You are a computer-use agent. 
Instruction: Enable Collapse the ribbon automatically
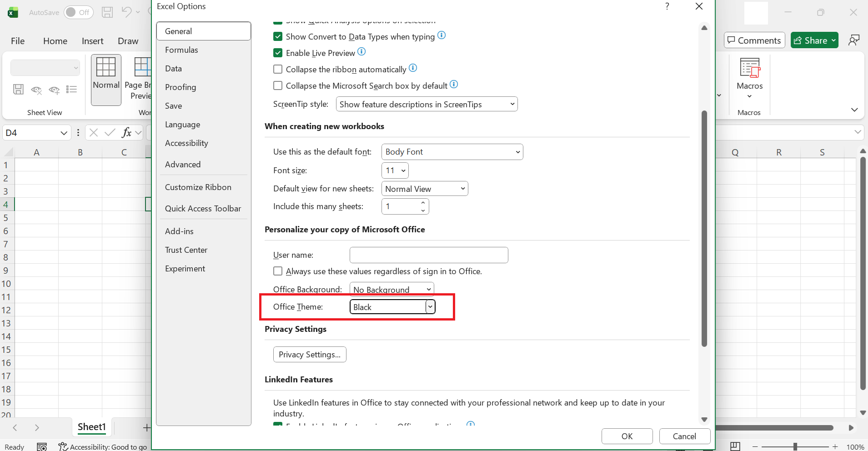(x=278, y=69)
